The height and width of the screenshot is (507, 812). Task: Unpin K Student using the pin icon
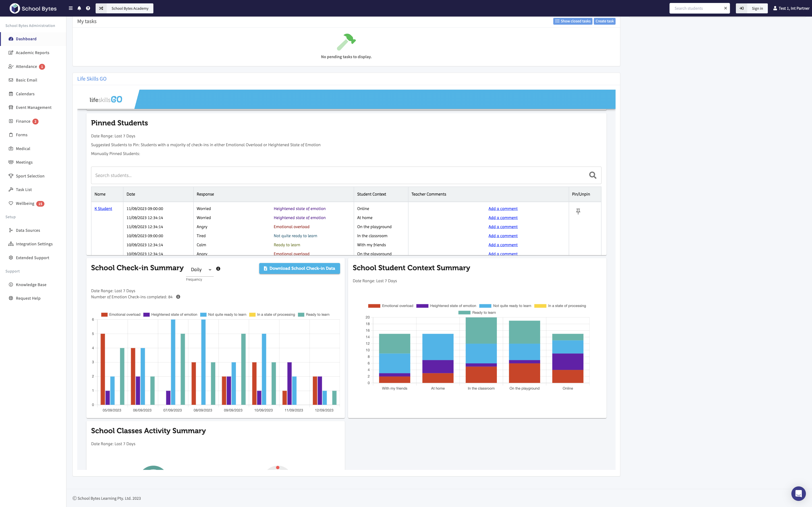(x=578, y=211)
